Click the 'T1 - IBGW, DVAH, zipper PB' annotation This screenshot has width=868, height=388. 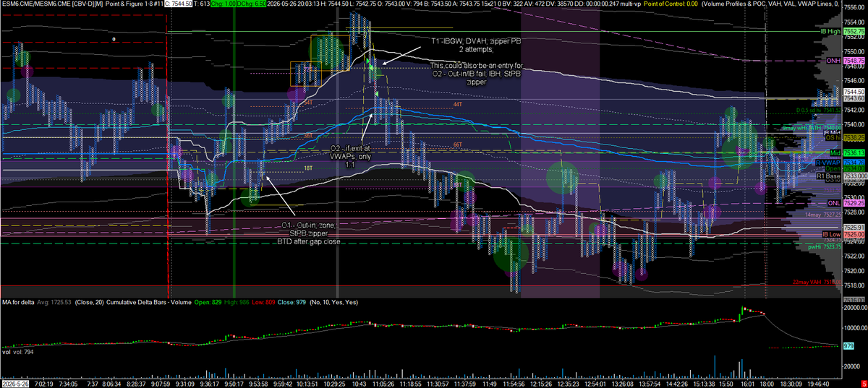coord(476,40)
